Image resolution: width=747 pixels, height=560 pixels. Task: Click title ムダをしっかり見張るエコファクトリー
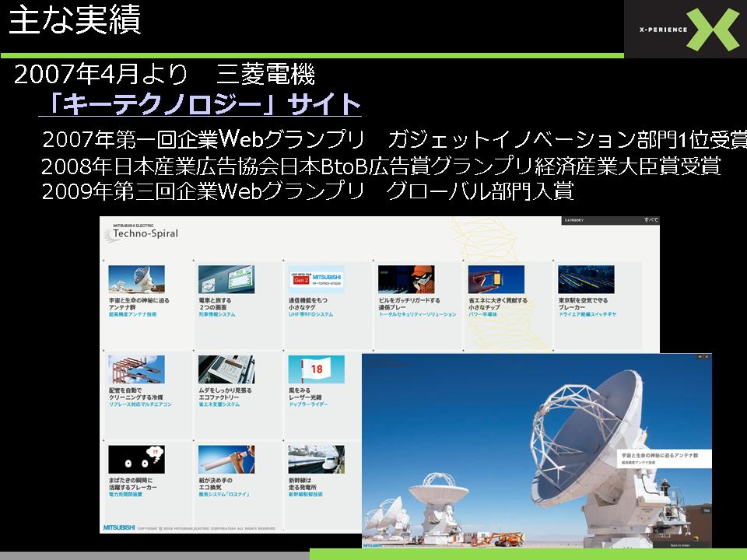click(226, 394)
